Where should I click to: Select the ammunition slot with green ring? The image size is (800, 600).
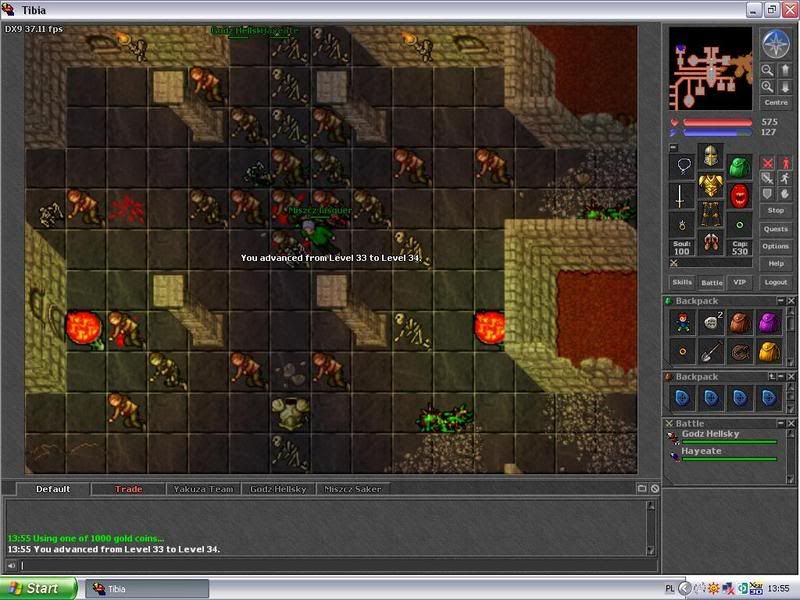(739, 225)
